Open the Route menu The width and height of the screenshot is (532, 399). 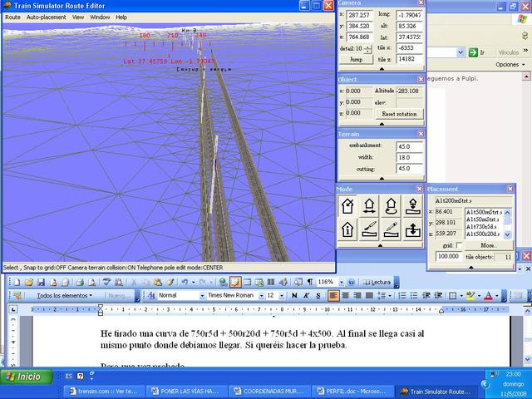[x=12, y=17]
